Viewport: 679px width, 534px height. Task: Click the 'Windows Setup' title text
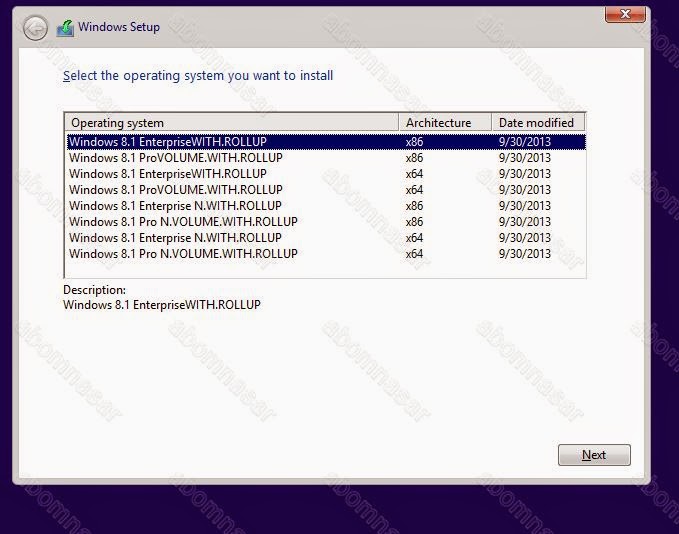tap(119, 27)
